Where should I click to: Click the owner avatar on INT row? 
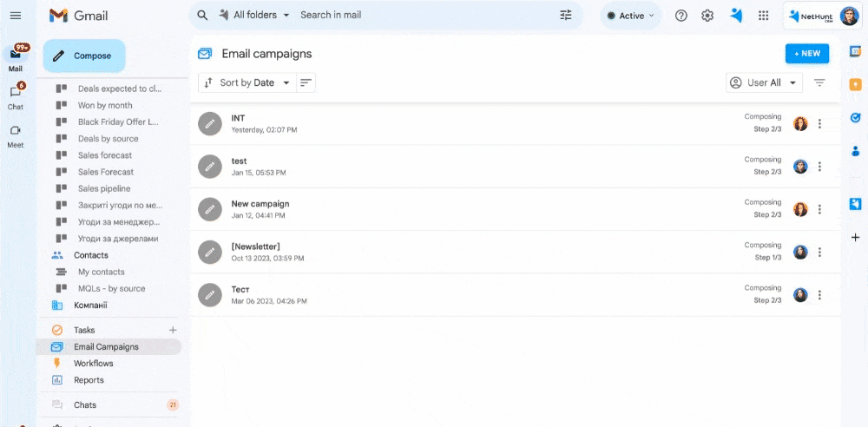800,124
